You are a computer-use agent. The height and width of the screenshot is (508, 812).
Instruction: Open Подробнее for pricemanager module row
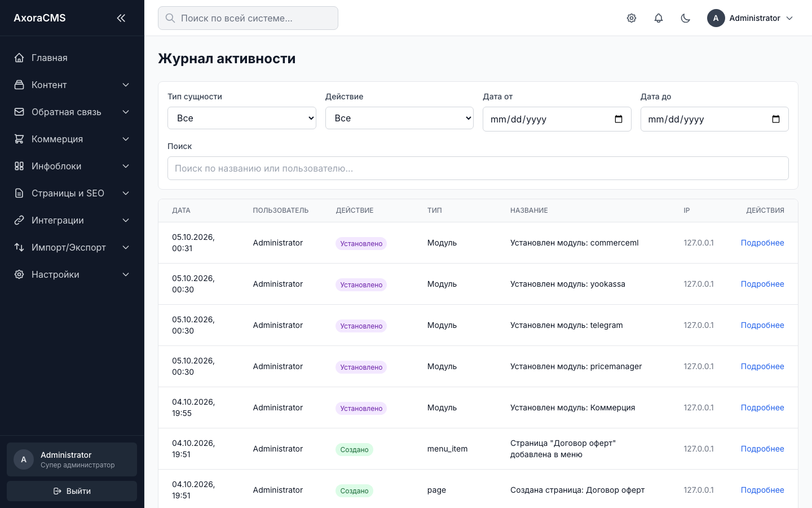point(762,366)
